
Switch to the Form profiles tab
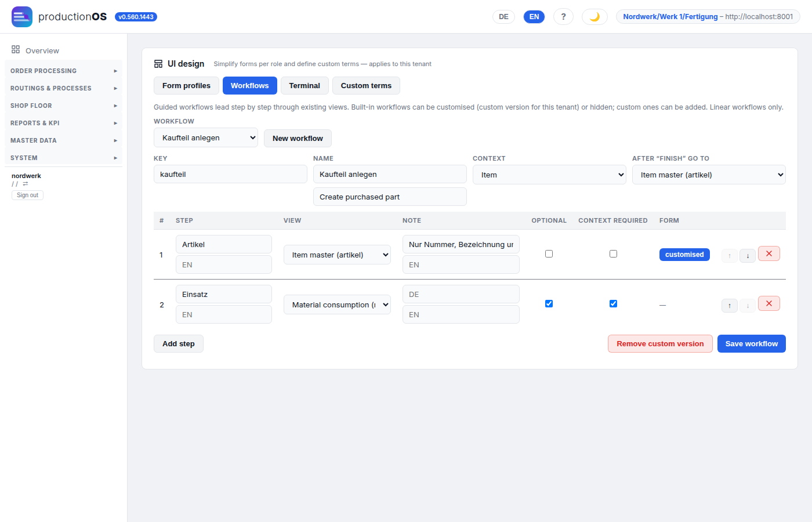point(186,85)
